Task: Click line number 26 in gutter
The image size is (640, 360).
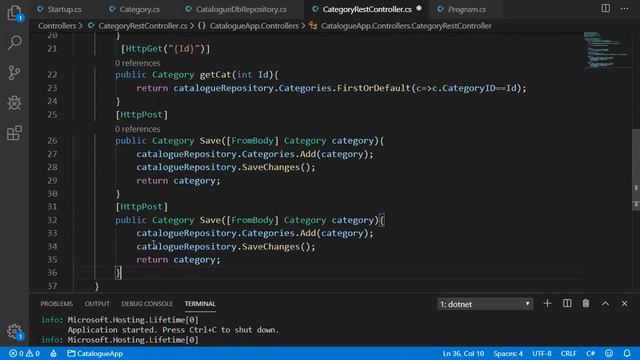Action: pyautogui.click(x=52, y=140)
